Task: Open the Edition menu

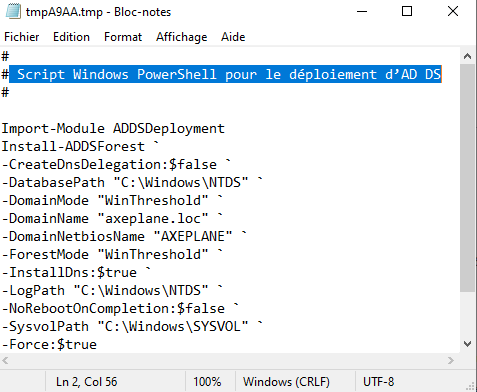Action: point(71,37)
